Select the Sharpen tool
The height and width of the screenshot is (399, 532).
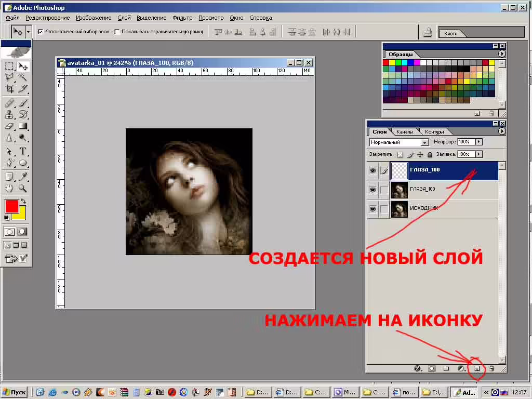click(x=9, y=137)
